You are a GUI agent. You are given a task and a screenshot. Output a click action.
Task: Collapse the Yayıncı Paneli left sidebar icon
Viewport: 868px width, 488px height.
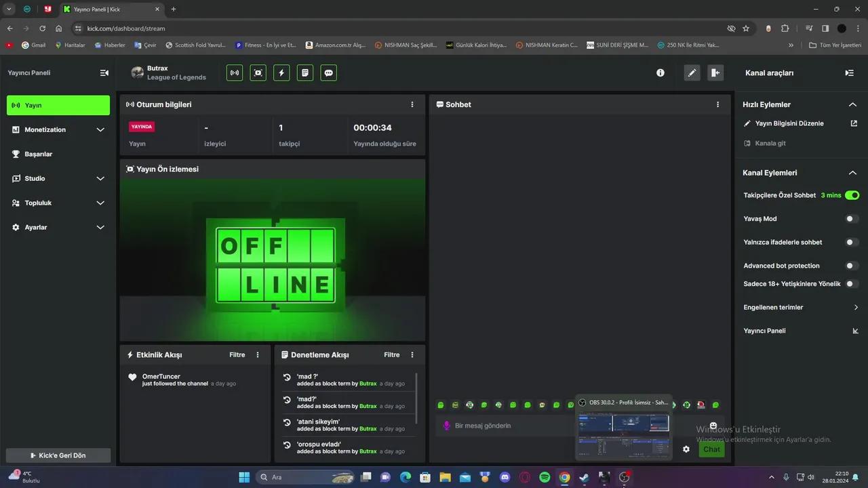tap(104, 73)
